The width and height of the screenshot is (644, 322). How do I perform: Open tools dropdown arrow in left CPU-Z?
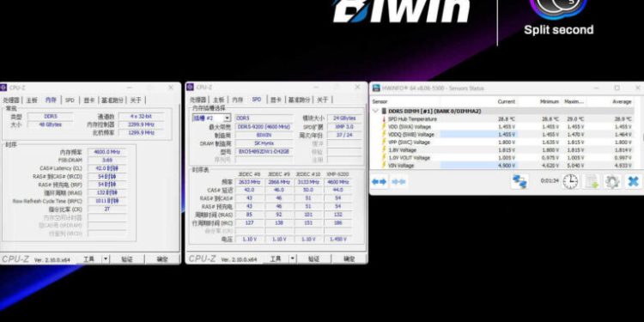point(106,258)
